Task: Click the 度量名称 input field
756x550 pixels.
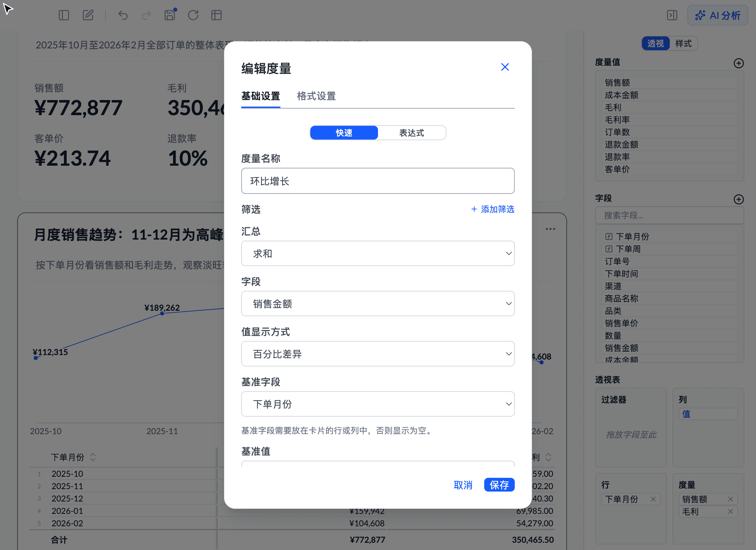Action: [378, 181]
